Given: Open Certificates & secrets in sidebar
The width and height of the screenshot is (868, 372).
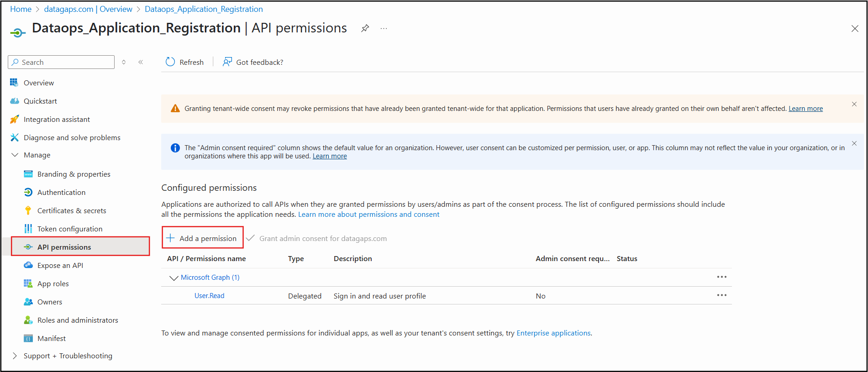Looking at the screenshot, I should [72, 210].
